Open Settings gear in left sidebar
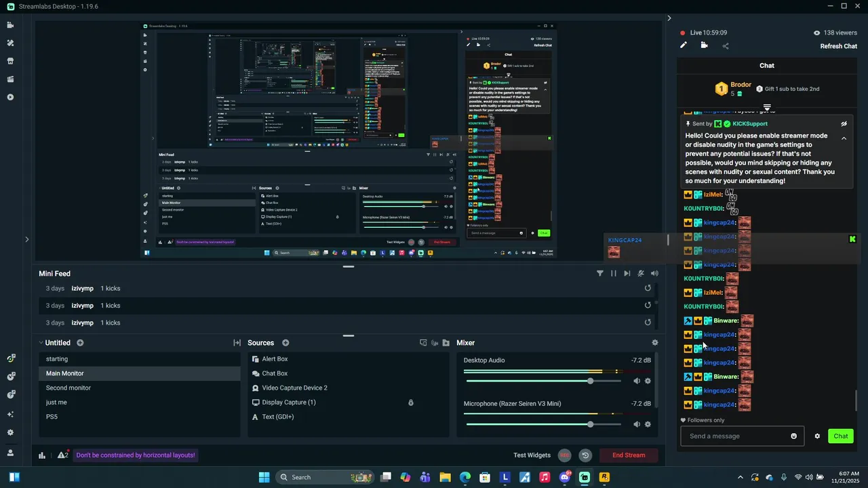Screen dimensions: 868x488 (x=10, y=432)
